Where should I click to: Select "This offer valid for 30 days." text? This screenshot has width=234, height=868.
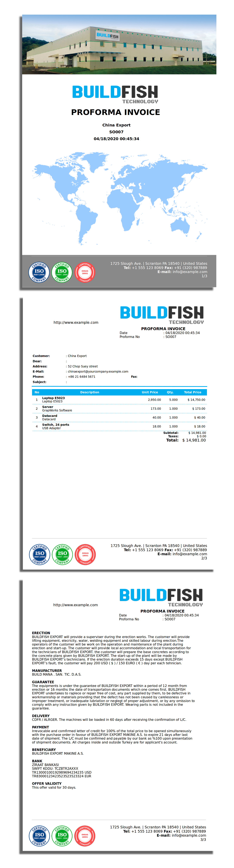tap(54, 788)
